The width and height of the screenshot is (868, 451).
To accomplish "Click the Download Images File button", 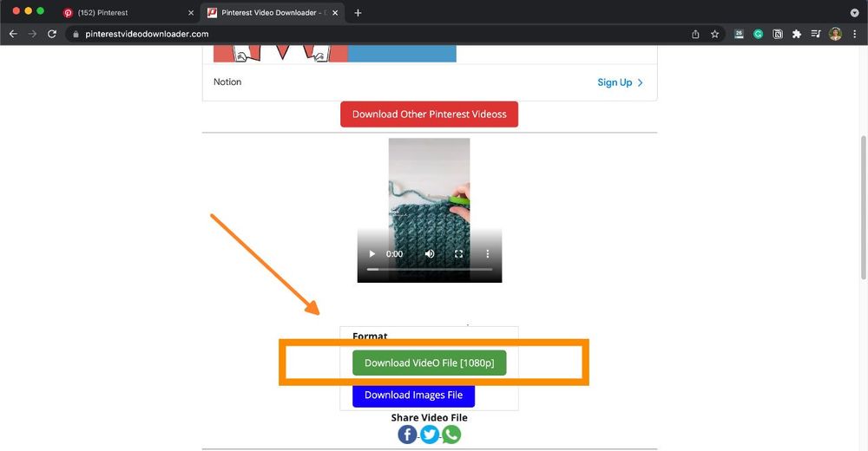I will point(413,395).
